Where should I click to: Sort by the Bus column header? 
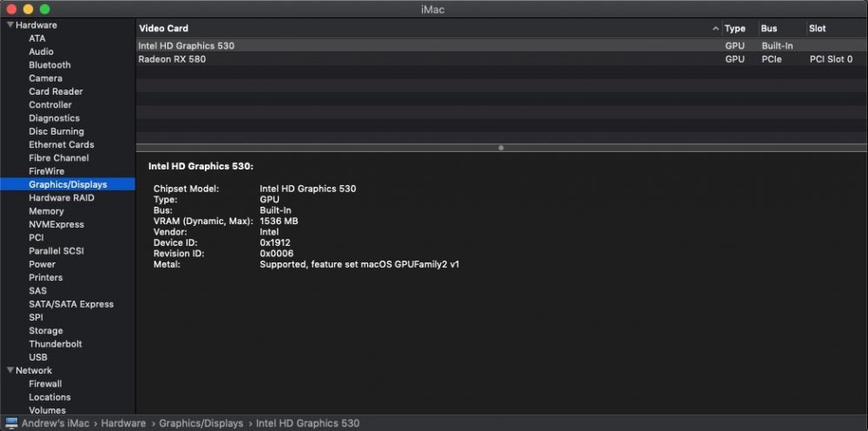tap(769, 29)
